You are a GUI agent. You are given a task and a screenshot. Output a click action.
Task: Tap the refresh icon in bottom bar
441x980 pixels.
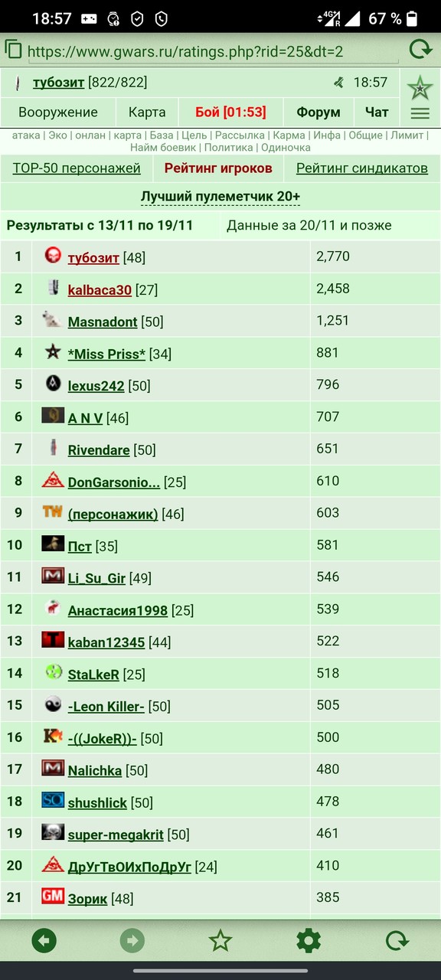pyautogui.click(x=397, y=940)
